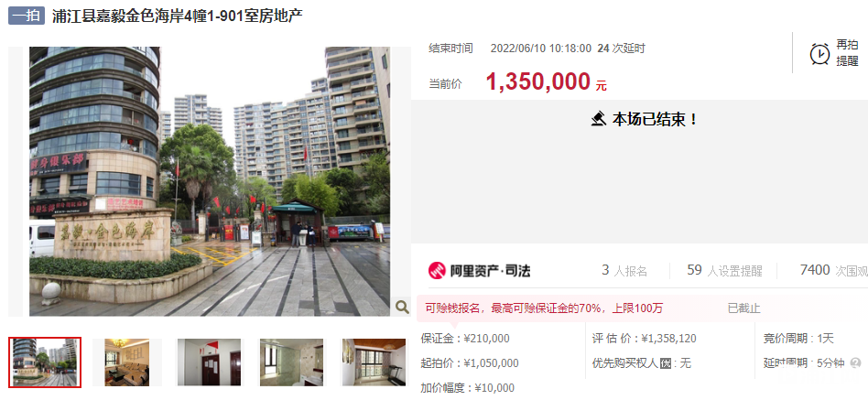This screenshot has height=400, width=868.
Task: Click the alarm clock reminder icon
Action: (x=819, y=54)
